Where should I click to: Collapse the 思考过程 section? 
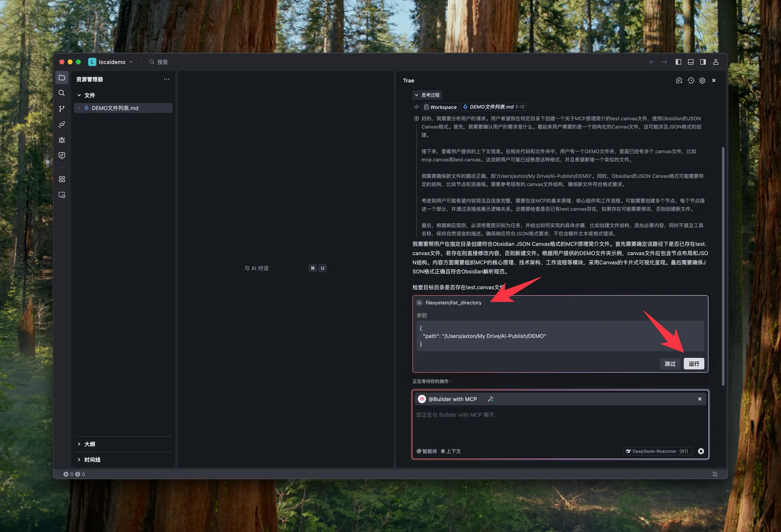427,95
